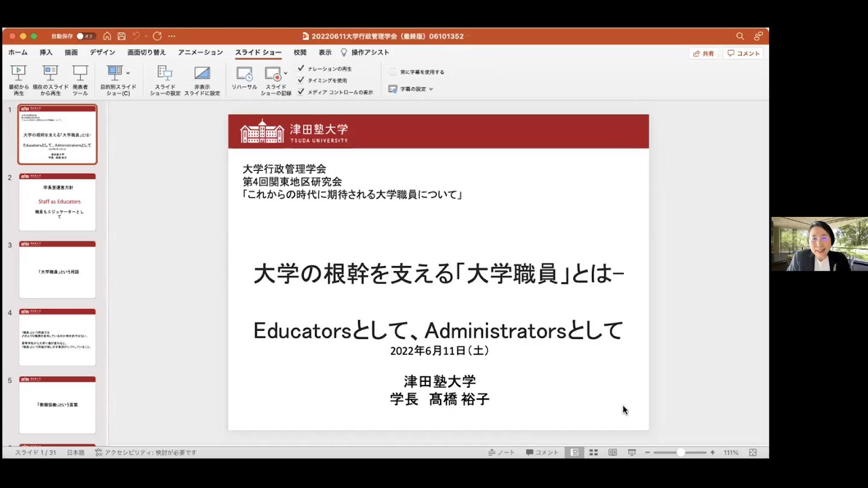This screenshot has height=488, width=868.
Task: Enable Always Use Subtitles (常に字幕を使用する)
Action: pyautogui.click(x=393, y=72)
